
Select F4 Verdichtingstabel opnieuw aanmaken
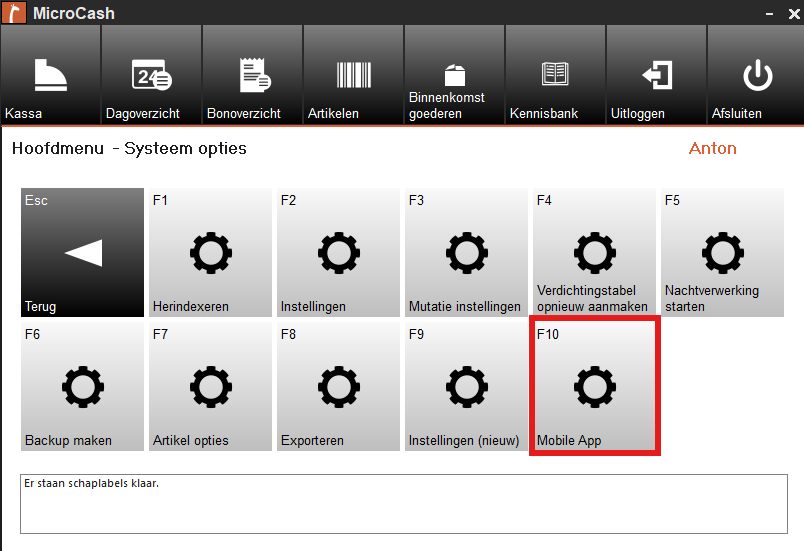(x=594, y=253)
